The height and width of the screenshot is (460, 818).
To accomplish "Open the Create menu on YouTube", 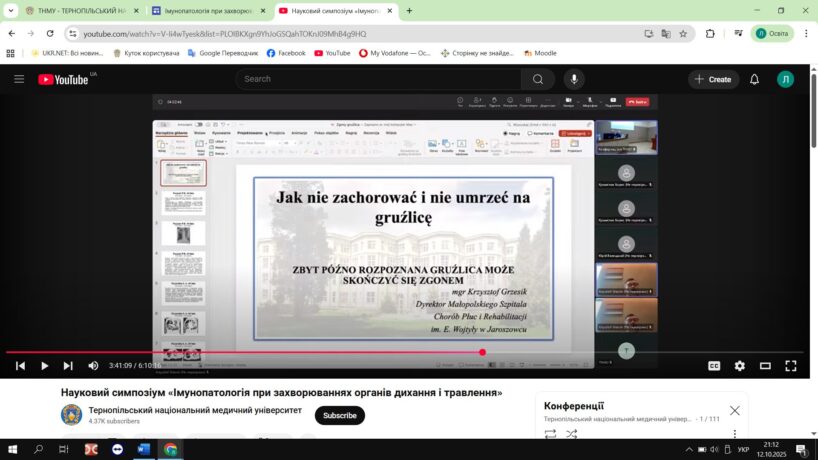I will tap(711, 79).
